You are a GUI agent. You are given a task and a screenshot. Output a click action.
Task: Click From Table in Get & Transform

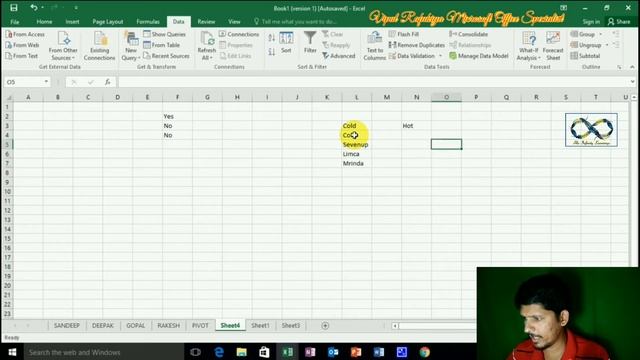click(x=162, y=45)
